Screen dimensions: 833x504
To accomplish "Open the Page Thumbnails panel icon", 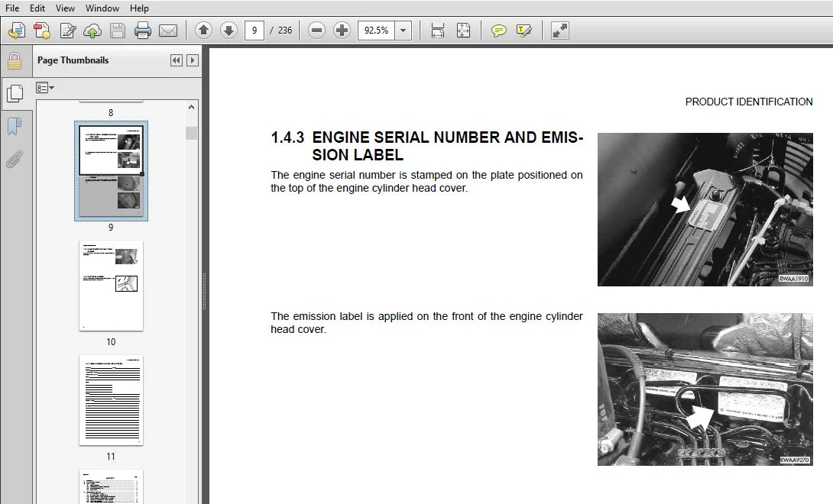I will pos(15,93).
